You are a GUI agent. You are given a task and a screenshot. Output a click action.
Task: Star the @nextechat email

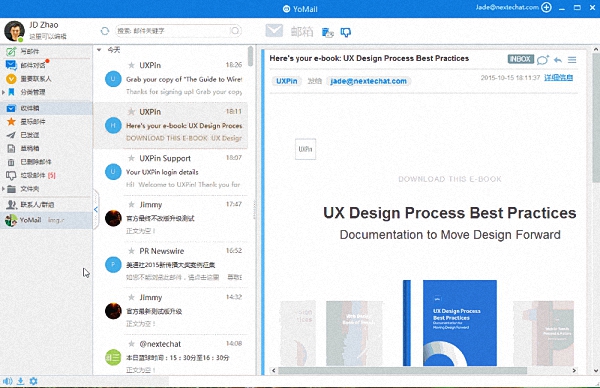(131, 344)
